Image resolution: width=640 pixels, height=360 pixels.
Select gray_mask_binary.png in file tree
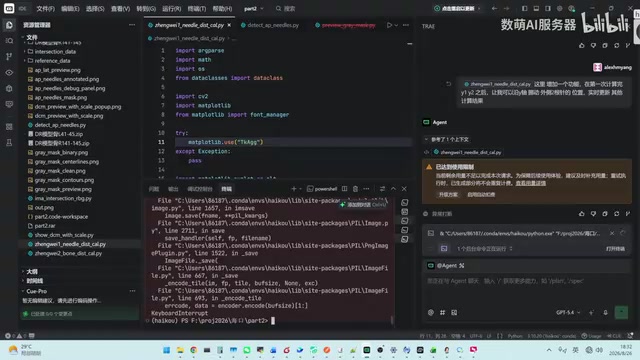tap(61, 152)
